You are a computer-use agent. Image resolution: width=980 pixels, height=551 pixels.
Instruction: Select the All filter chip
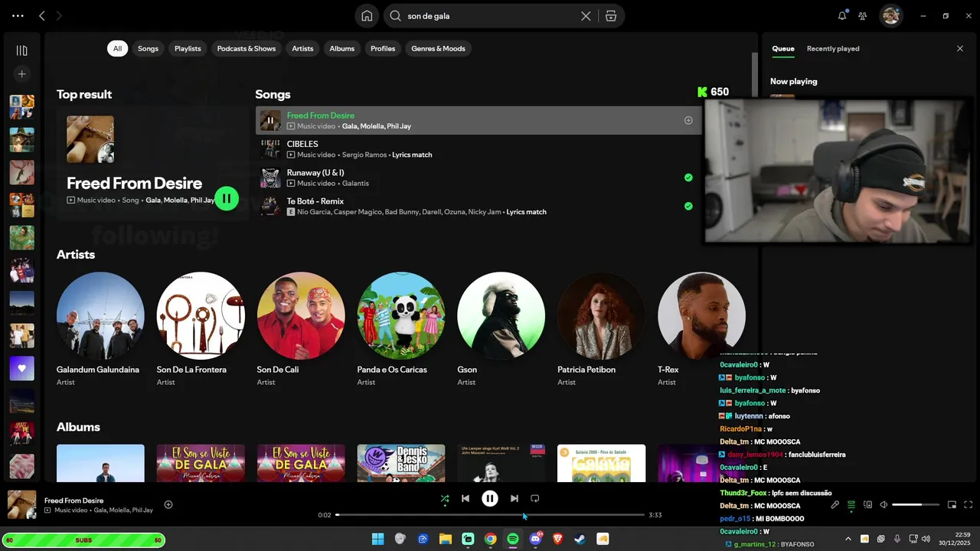117,48
